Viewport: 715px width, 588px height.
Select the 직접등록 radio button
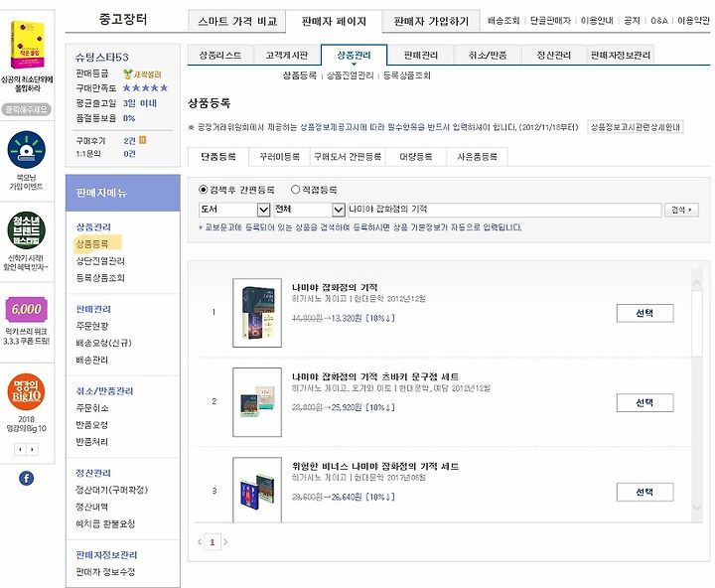click(x=295, y=190)
